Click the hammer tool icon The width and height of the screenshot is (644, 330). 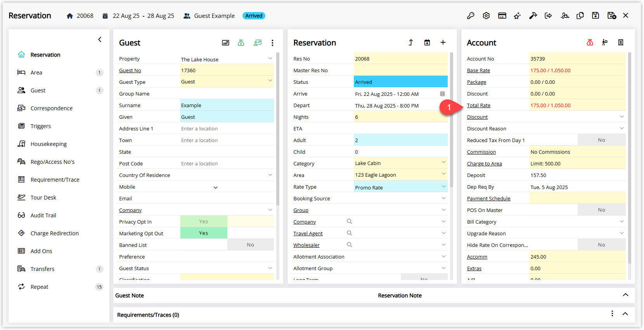533,16
